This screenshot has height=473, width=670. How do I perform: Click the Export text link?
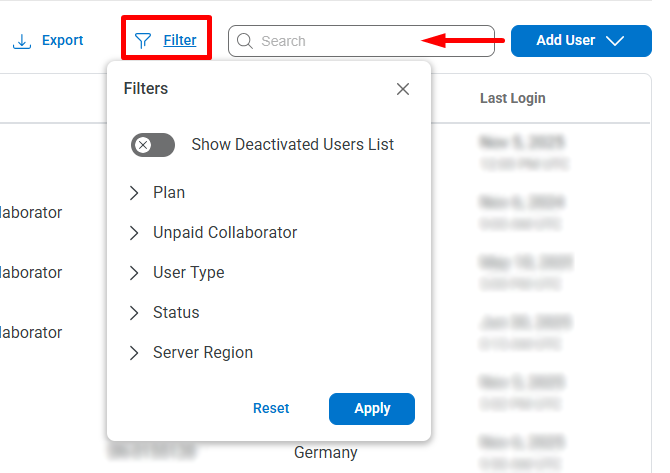[x=62, y=41]
